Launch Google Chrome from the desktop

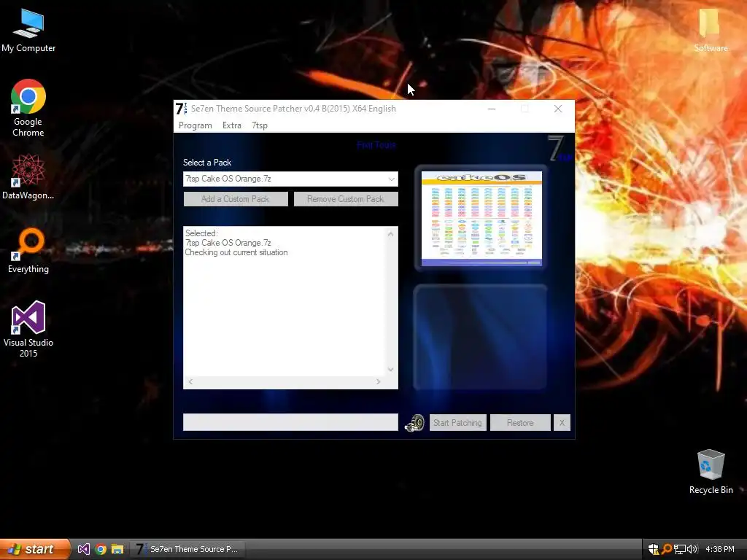pyautogui.click(x=28, y=108)
